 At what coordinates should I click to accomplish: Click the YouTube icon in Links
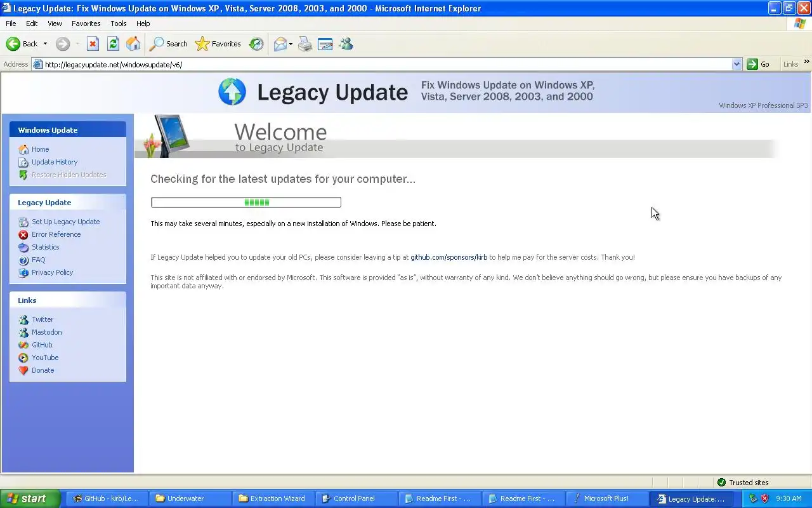(x=23, y=358)
